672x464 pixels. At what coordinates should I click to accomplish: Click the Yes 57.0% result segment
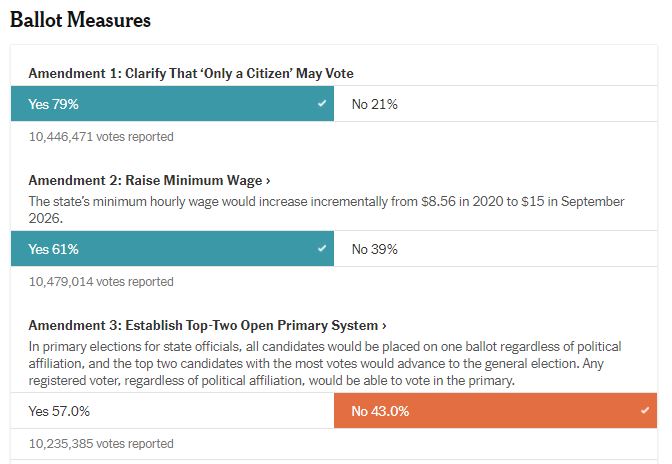click(172, 411)
